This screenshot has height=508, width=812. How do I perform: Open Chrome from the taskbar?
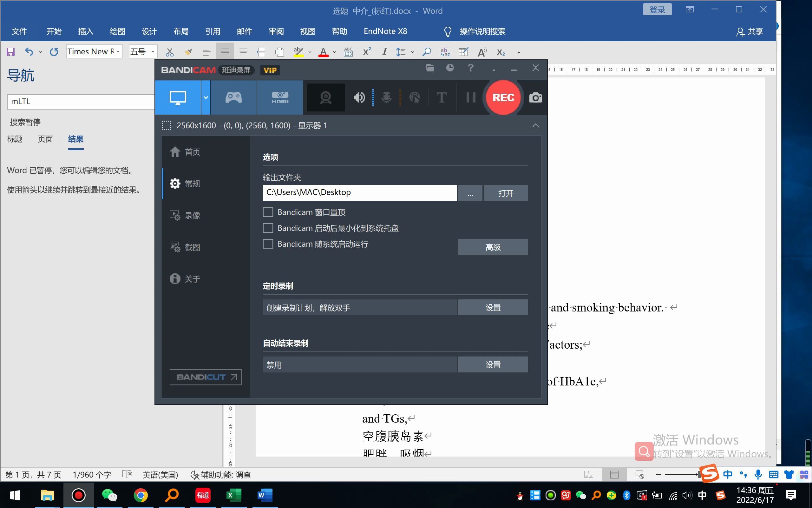pyautogui.click(x=141, y=495)
